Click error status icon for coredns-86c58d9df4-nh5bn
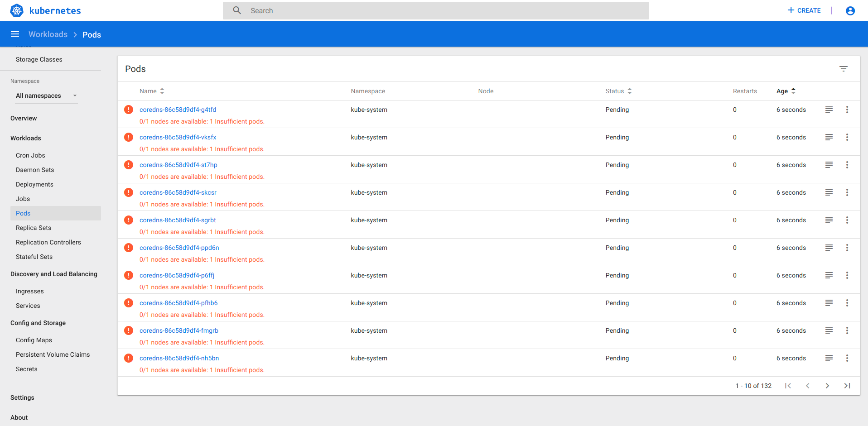This screenshot has height=426, width=868. 129,358
